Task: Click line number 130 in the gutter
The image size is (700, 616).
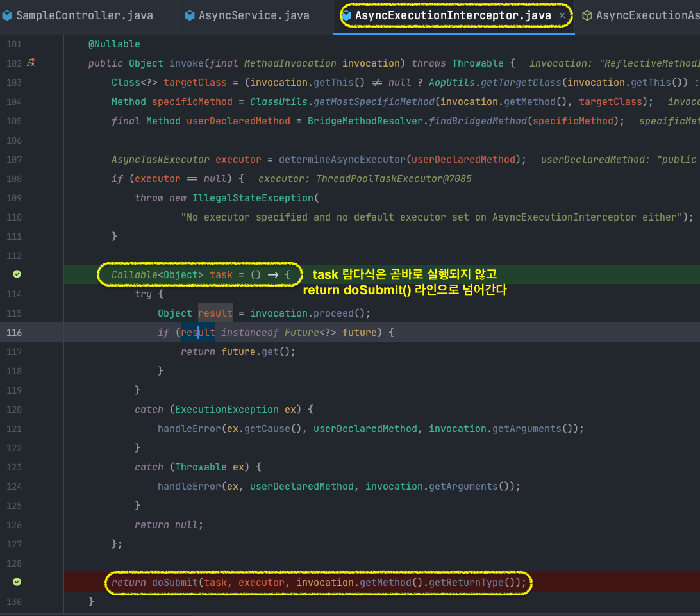Action: pyautogui.click(x=14, y=602)
